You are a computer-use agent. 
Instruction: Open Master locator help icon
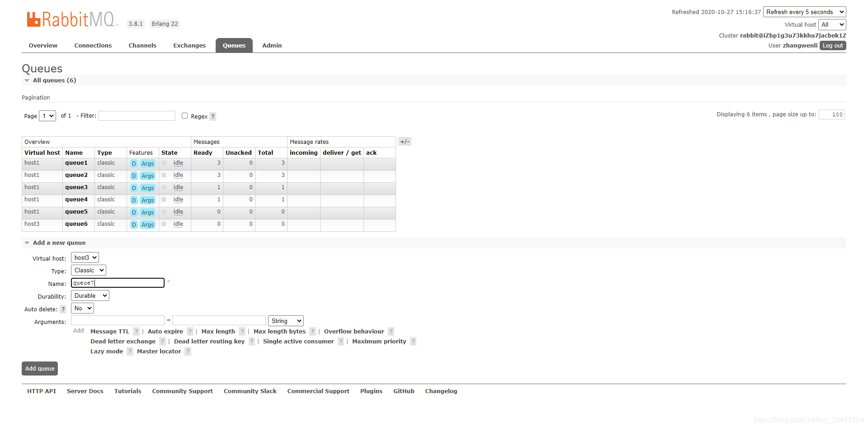188,352
